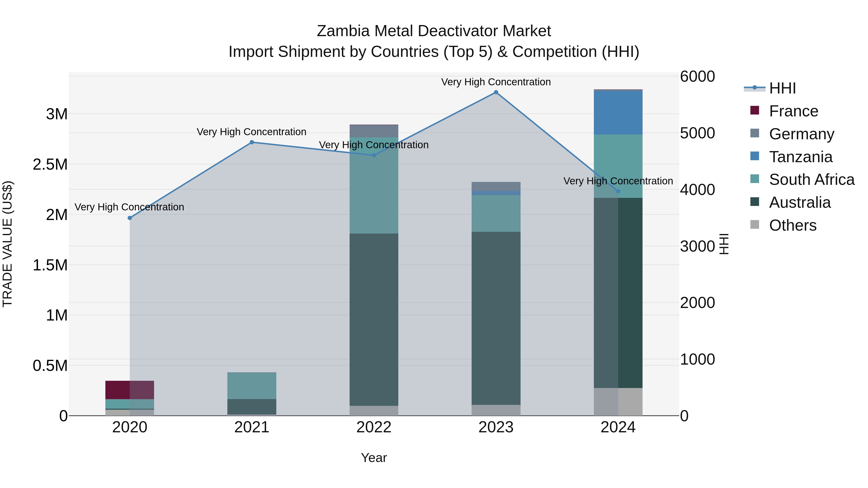The width and height of the screenshot is (868, 488).
Task: Select the South Africa segment in 2024 bar
Action: 618,166
